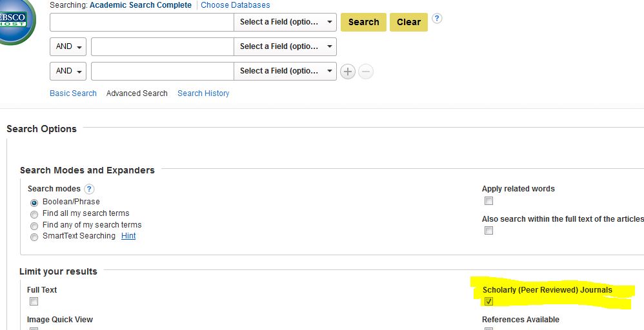The width and height of the screenshot is (644, 330).
Task: Open the search help question mark icon
Action: tap(437, 18)
